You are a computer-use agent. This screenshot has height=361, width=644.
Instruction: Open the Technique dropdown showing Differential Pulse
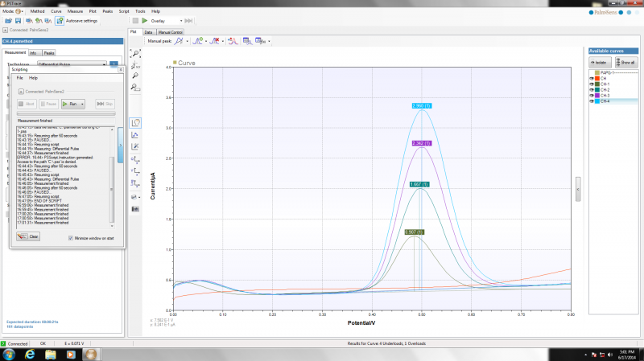pos(105,64)
